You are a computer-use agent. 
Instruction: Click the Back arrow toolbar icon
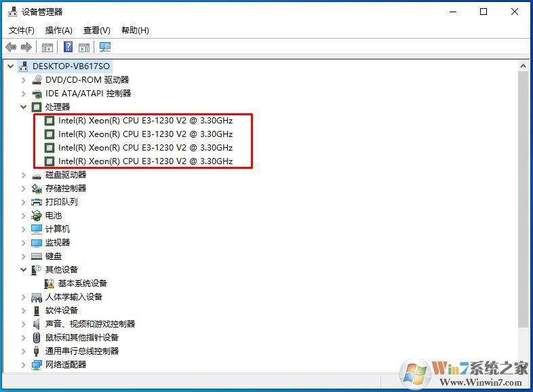click(12, 47)
